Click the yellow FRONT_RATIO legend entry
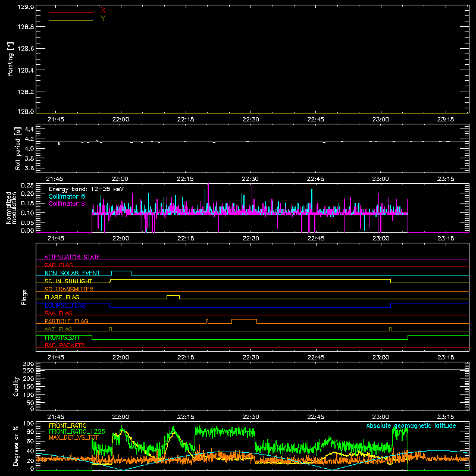Viewport: 476px width, 476px height. coord(68,425)
